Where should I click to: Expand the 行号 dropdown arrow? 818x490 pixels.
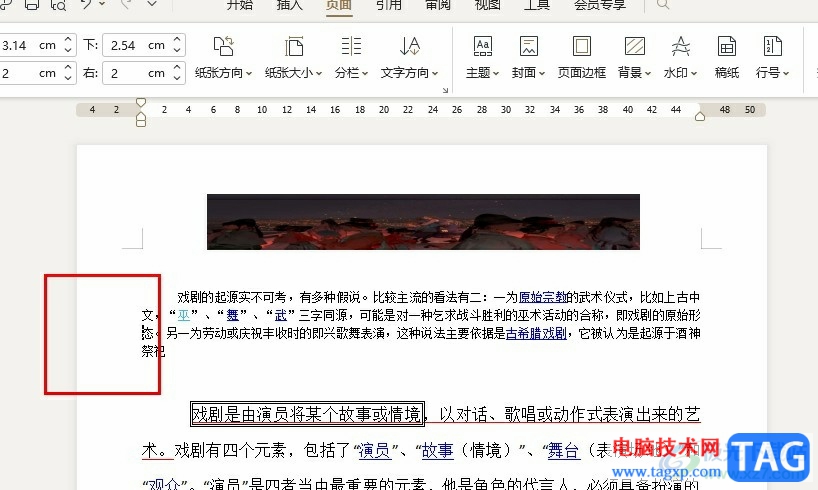click(x=786, y=74)
